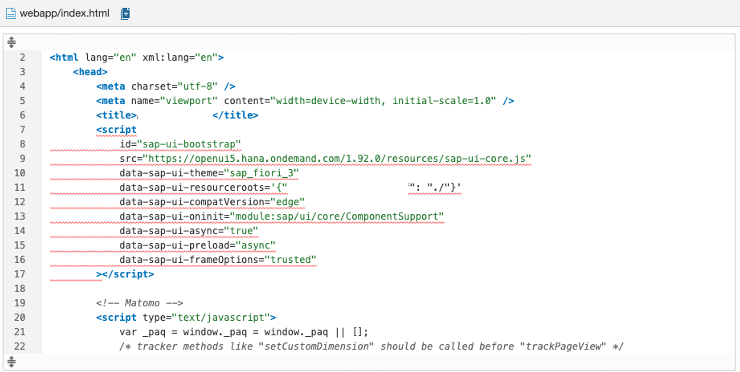Select line number 2
Screen dimensions: 740x372
point(22,58)
